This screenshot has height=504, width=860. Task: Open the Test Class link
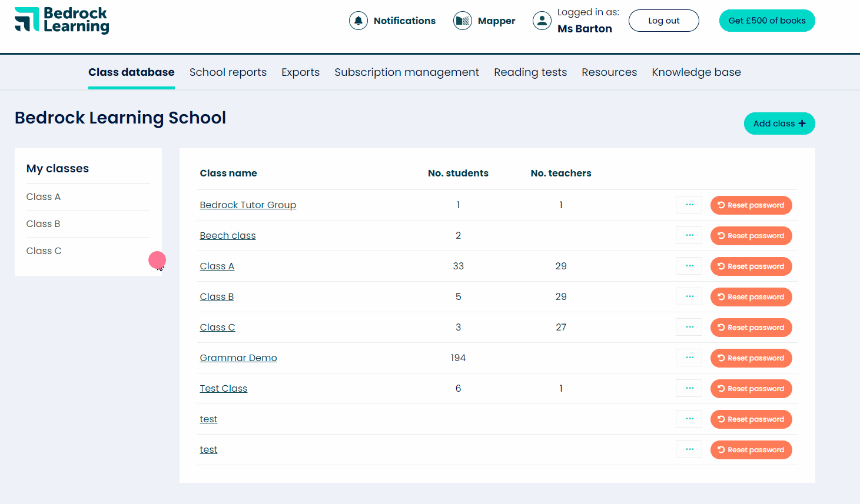224,388
